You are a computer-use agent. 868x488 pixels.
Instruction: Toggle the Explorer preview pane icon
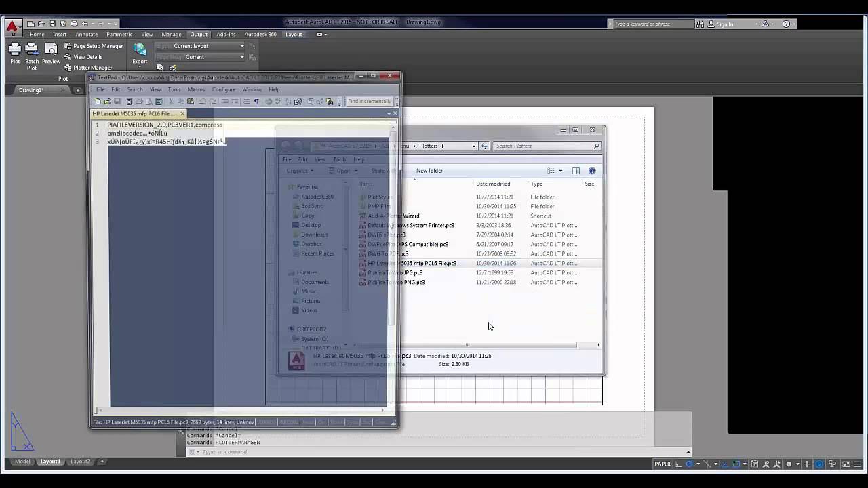pyautogui.click(x=576, y=171)
